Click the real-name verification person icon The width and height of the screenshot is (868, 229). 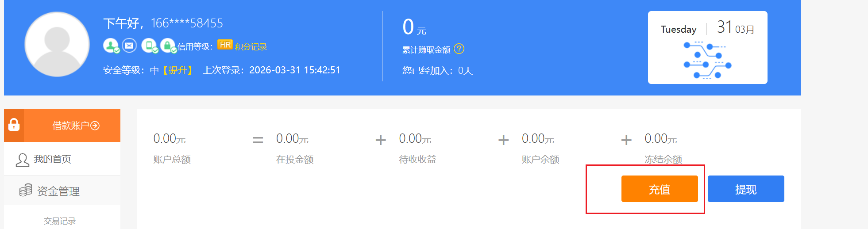(x=111, y=46)
